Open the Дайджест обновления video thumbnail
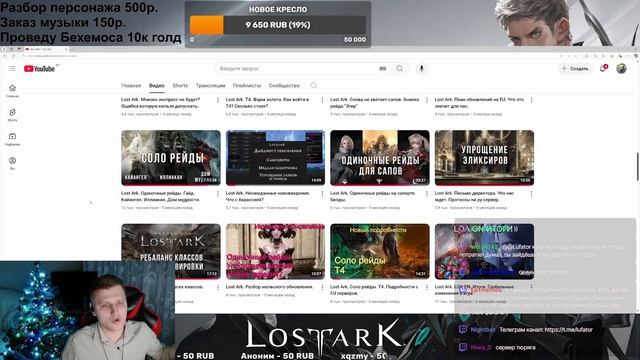640x360 pixels. tap(276, 158)
